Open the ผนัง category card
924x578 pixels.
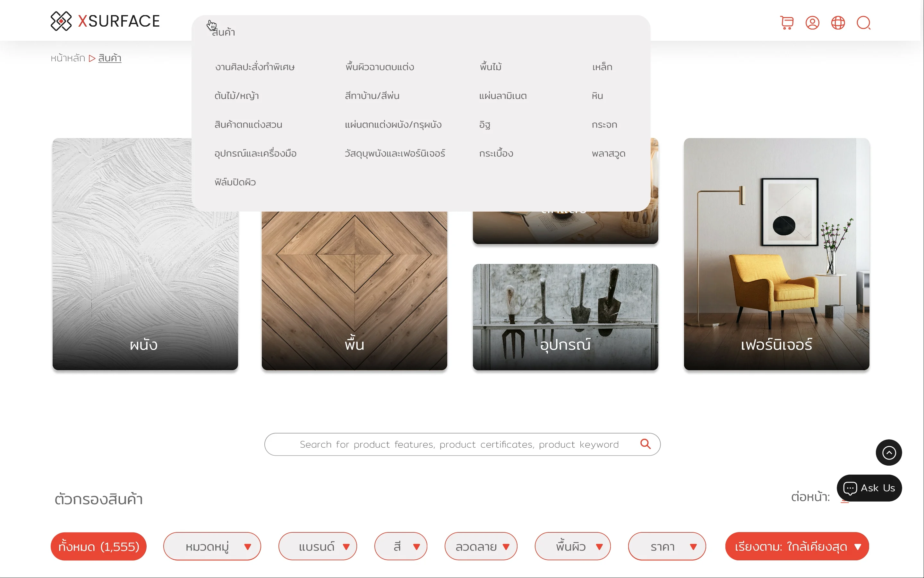click(x=145, y=254)
